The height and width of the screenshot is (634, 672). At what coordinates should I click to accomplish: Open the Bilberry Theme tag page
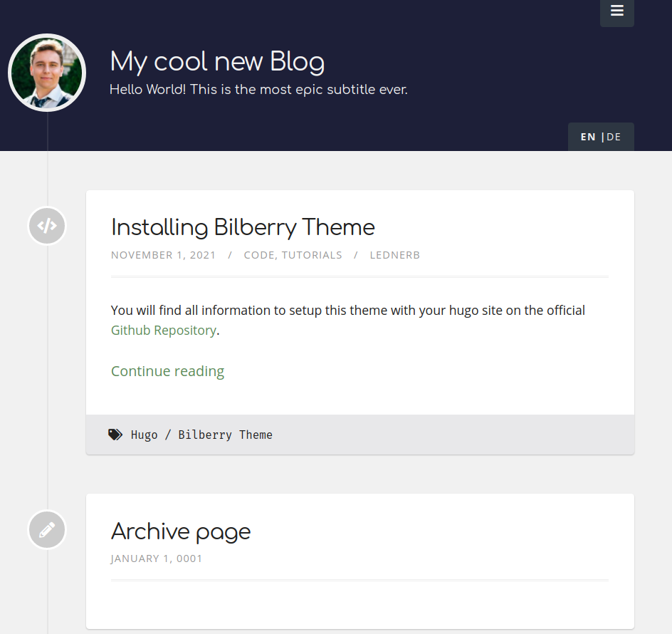tap(225, 435)
